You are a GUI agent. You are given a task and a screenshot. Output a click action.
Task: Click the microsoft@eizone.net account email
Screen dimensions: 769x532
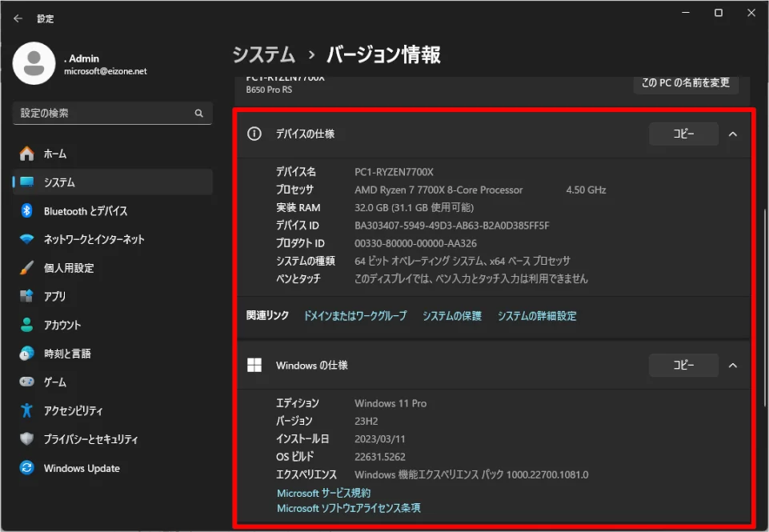click(106, 71)
